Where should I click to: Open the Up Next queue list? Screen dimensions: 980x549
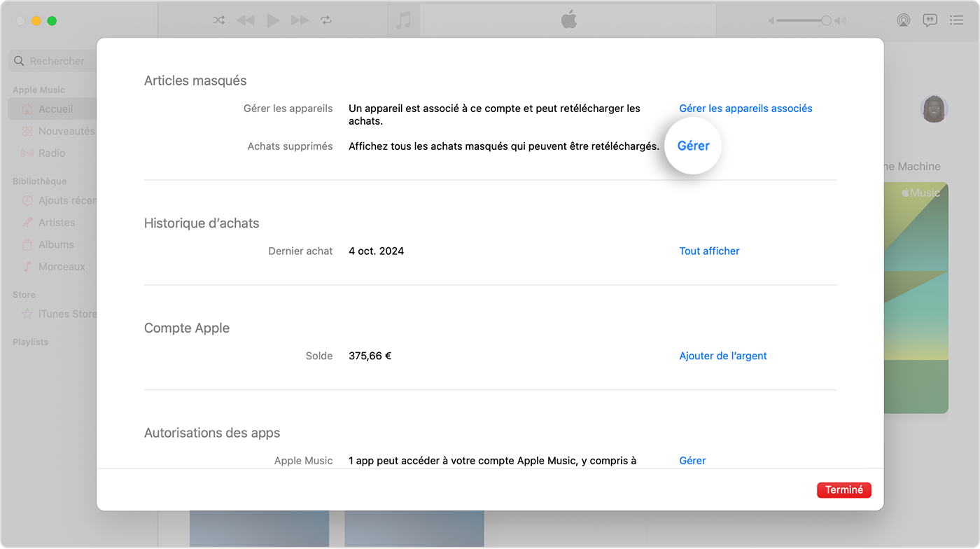coord(956,20)
